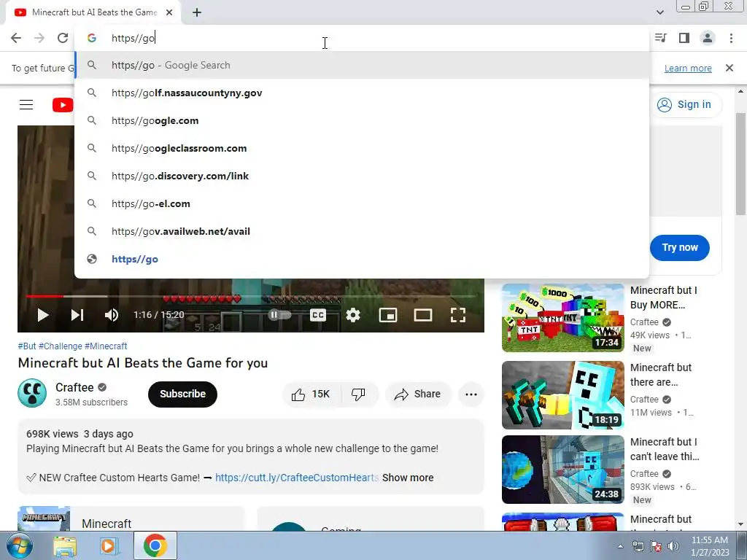Share the video
Screen dimensions: 747x560
tap(418, 394)
